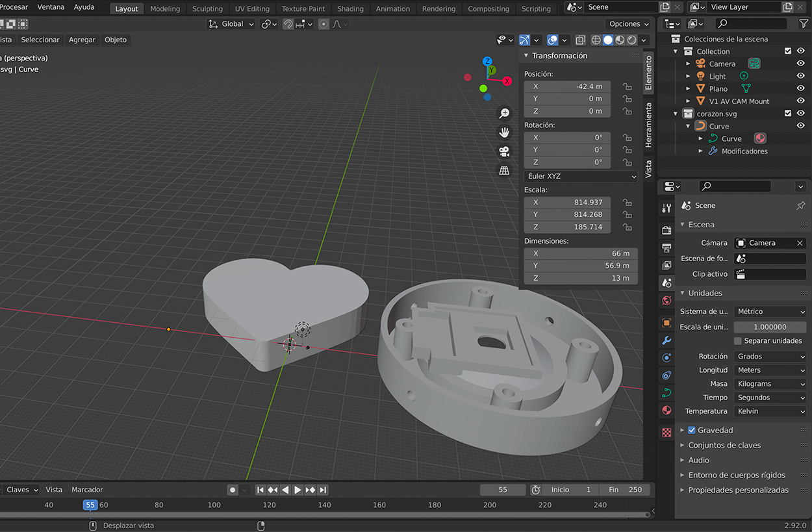This screenshot has width=812, height=532.
Task: Open the Agregar menu in viewport header
Action: click(82, 40)
